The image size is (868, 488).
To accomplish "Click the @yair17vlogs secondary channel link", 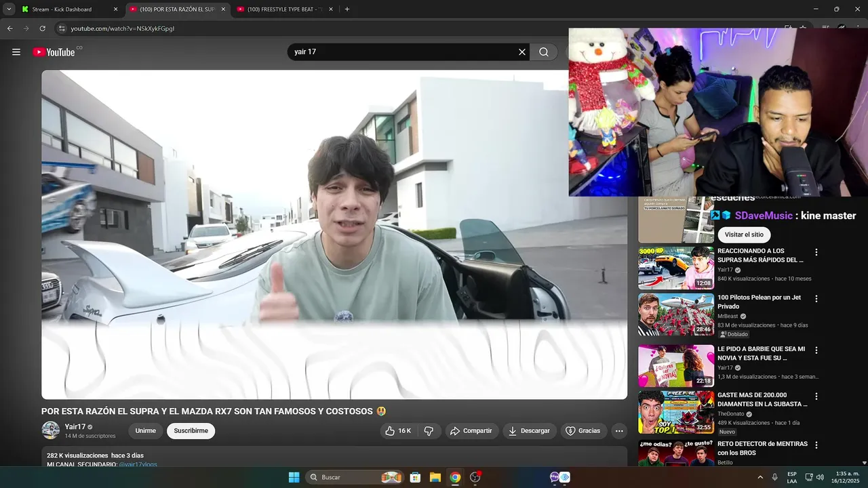I will coord(138,464).
